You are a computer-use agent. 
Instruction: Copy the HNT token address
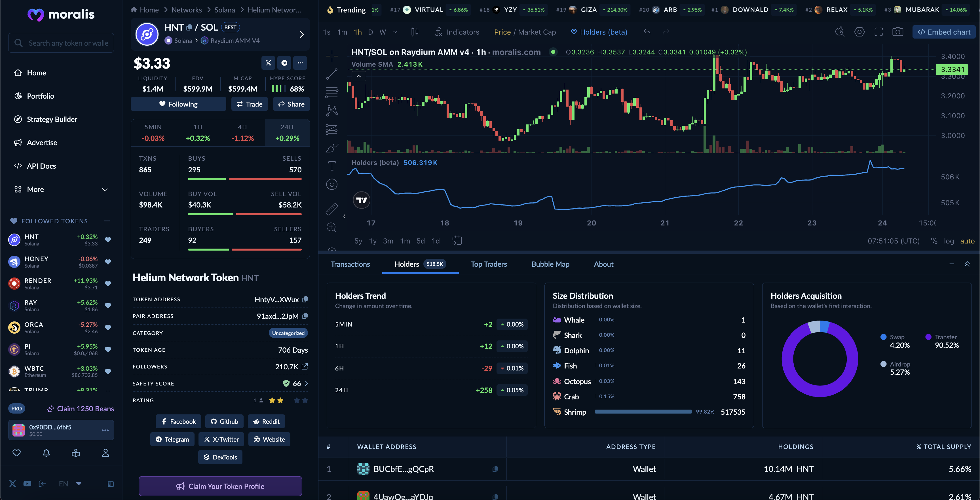305,299
